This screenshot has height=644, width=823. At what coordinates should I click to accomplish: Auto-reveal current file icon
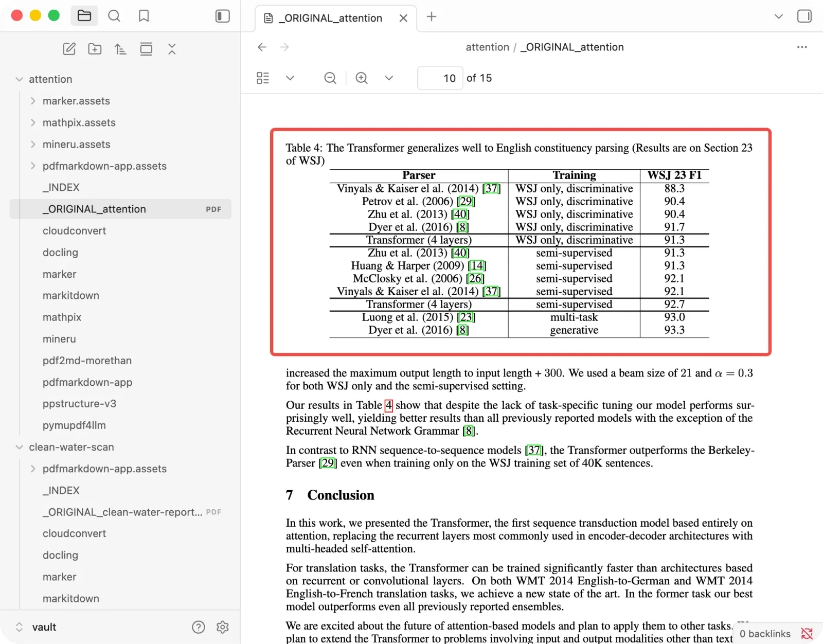pyautogui.click(x=146, y=49)
